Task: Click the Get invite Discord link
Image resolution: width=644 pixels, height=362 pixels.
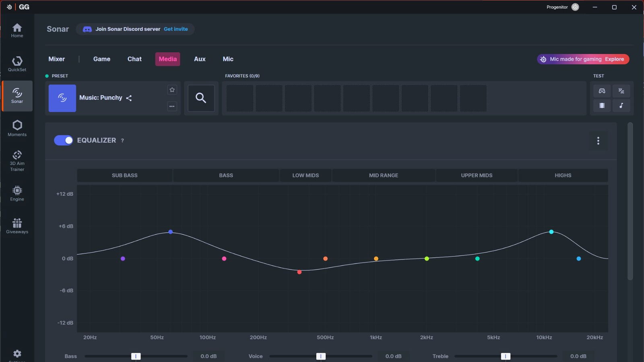Action: (x=175, y=29)
